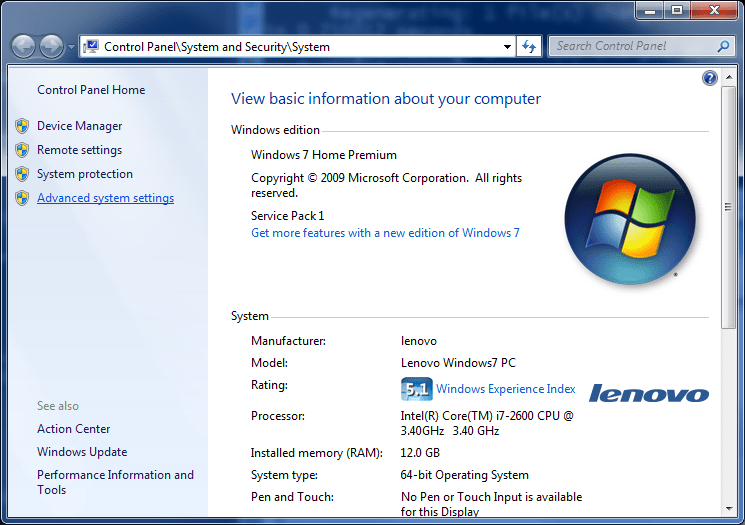Viewport: 745px width, 525px height.
Task: Click the shield icon beside System protection
Action: coord(22,174)
